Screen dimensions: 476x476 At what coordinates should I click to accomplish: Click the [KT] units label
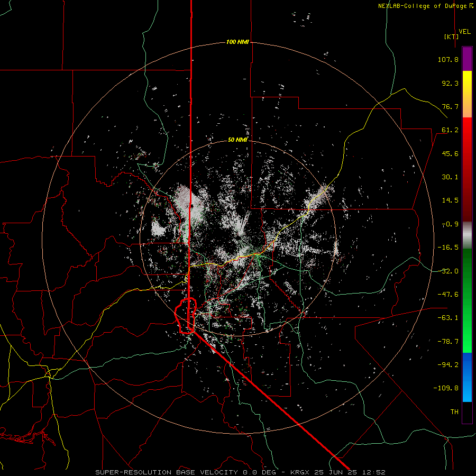pos(452,36)
